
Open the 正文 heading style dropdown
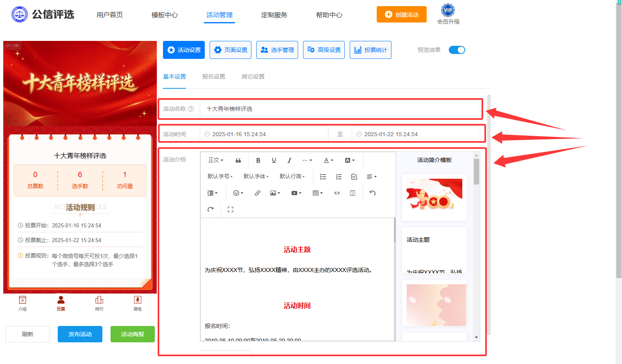coord(216,160)
